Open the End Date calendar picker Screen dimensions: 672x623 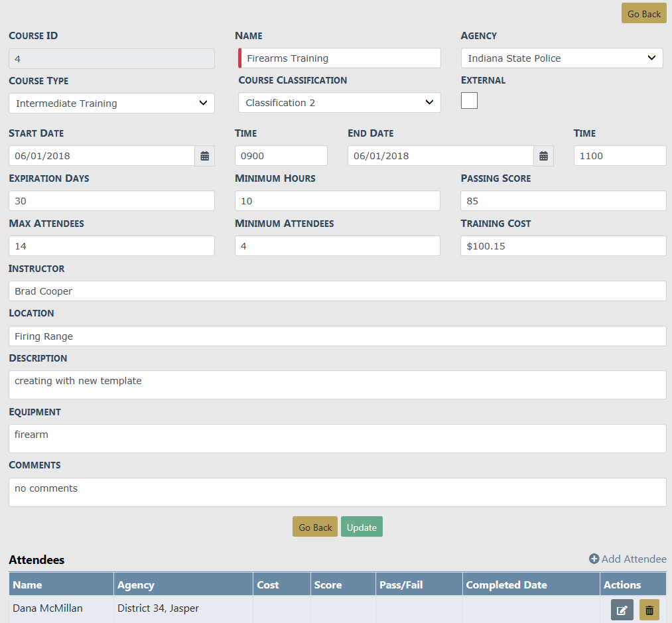click(x=543, y=156)
